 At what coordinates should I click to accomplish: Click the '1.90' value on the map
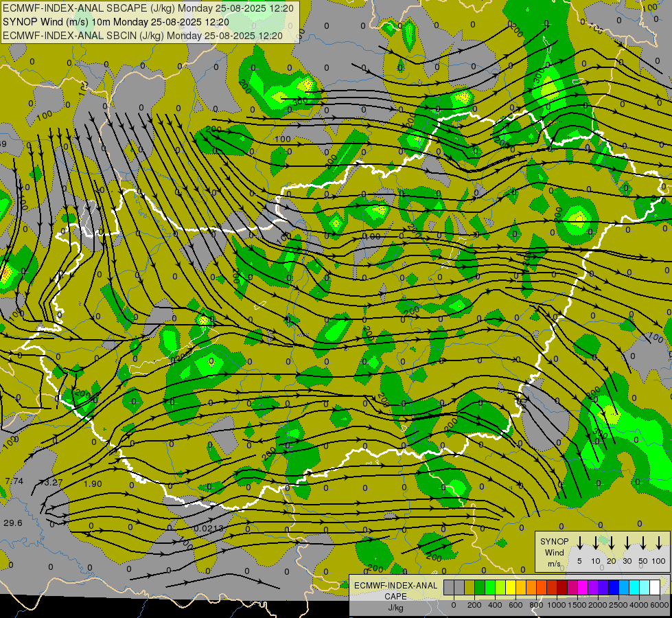tap(93, 484)
